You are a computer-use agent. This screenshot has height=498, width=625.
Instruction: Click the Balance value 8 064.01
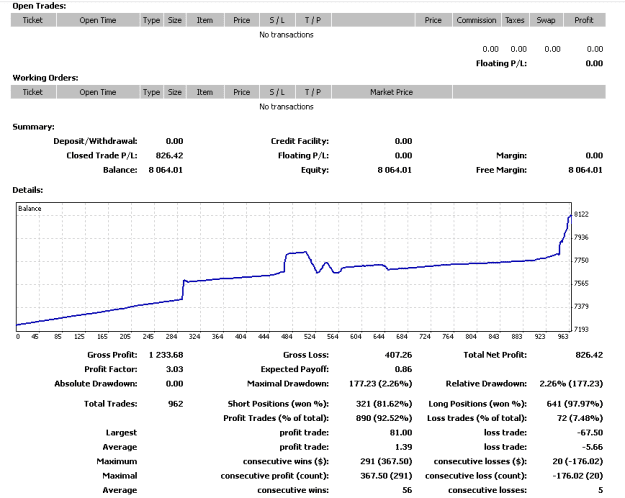(165, 170)
